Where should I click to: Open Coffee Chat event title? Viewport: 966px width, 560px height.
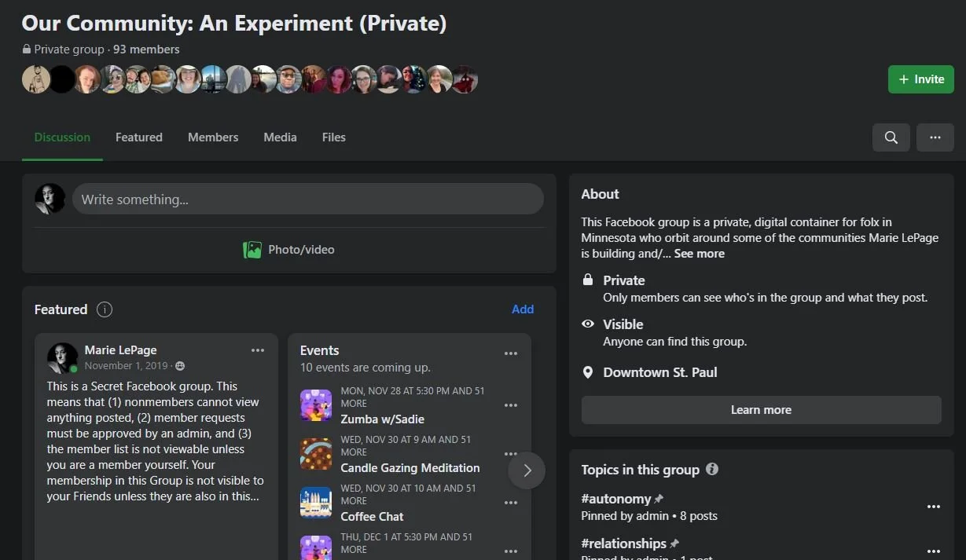[373, 517]
